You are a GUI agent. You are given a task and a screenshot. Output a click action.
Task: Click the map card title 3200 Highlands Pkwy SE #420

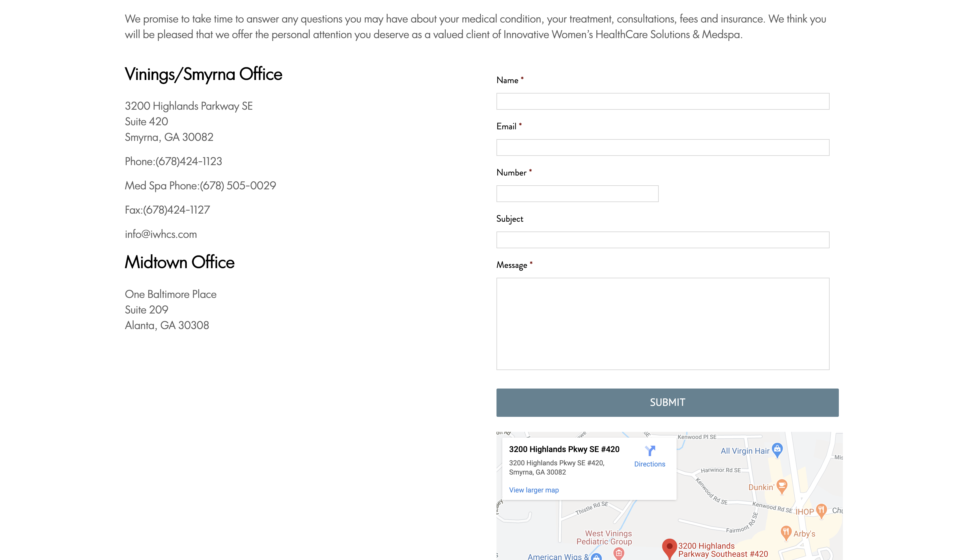click(x=564, y=449)
